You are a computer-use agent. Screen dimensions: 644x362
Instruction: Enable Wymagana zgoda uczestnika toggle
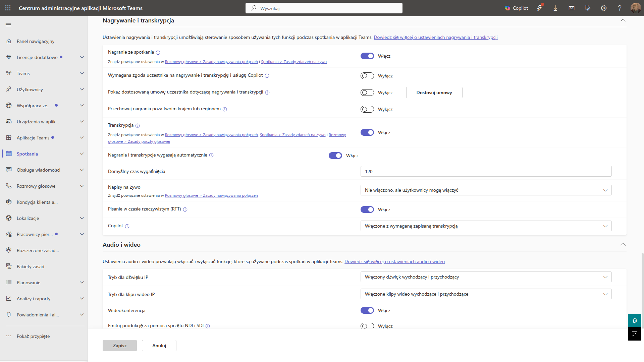click(x=367, y=76)
